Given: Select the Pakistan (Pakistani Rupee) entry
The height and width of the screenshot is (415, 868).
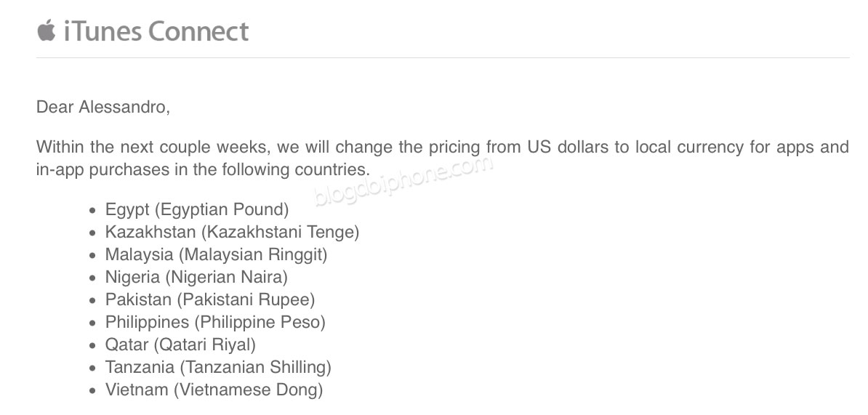Looking at the screenshot, I should click(210, 300).
